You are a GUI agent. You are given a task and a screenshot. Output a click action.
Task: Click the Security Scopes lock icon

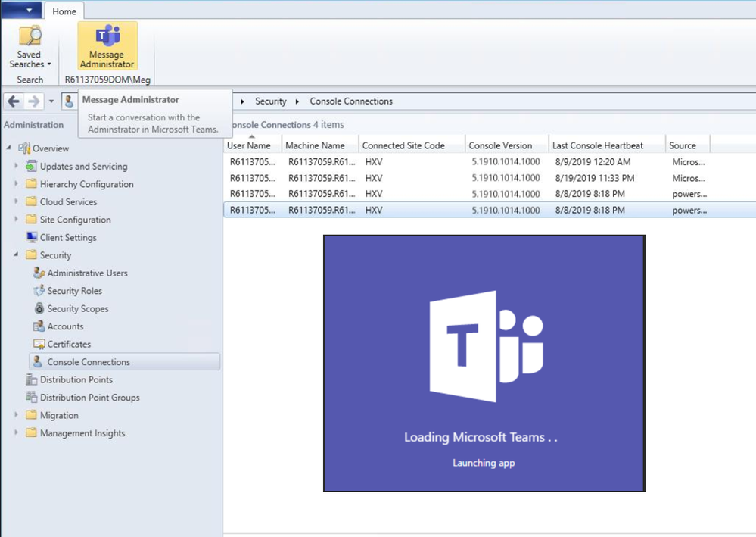(x=39, y=308)
